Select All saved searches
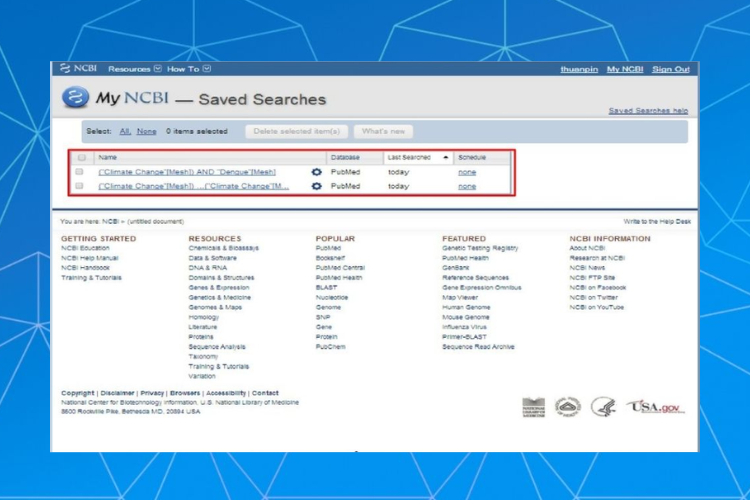This screenshot has width=750, height=500. 125,131
